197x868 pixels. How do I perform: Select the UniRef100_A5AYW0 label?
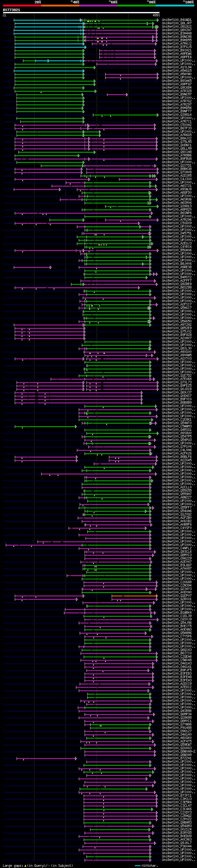(x=177, y=74)
